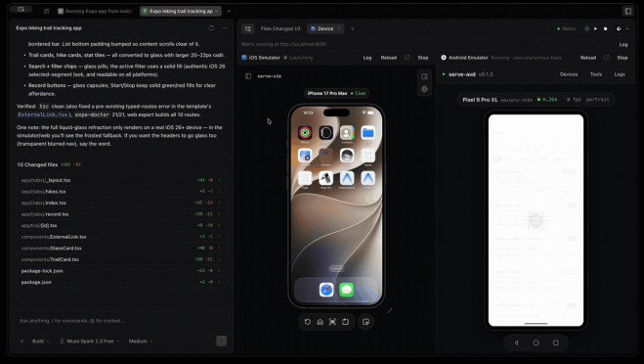Click the refresh icon in the chat header
Image resolution: width=644 pixels, height=364 pixels.
click(x=211, y=28)
